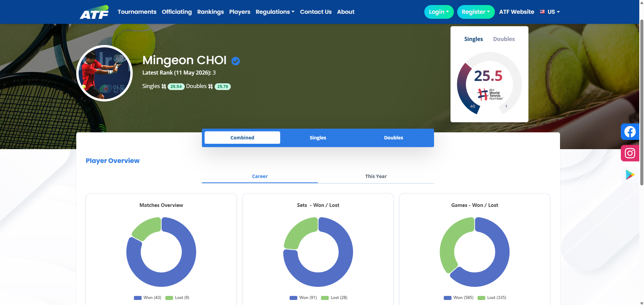Open the About page
The image size is (644, 305).
point(346,12)
